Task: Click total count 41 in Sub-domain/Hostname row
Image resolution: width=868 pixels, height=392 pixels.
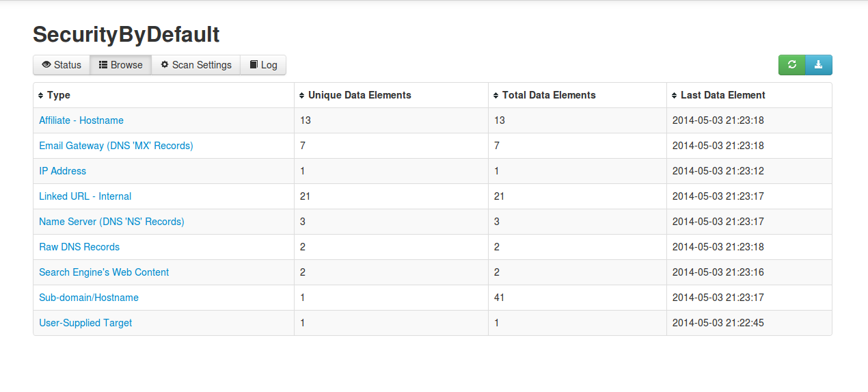Action: (x=500, y=298)
